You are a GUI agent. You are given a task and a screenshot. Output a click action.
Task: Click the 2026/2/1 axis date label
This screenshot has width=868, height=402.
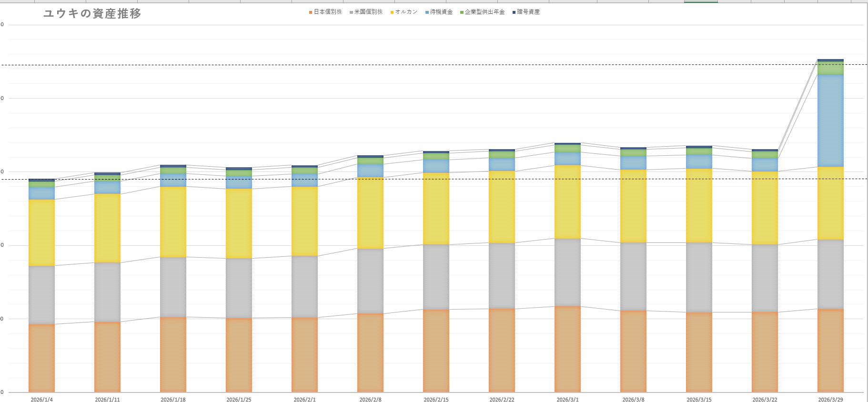click(x=304, y=399)
